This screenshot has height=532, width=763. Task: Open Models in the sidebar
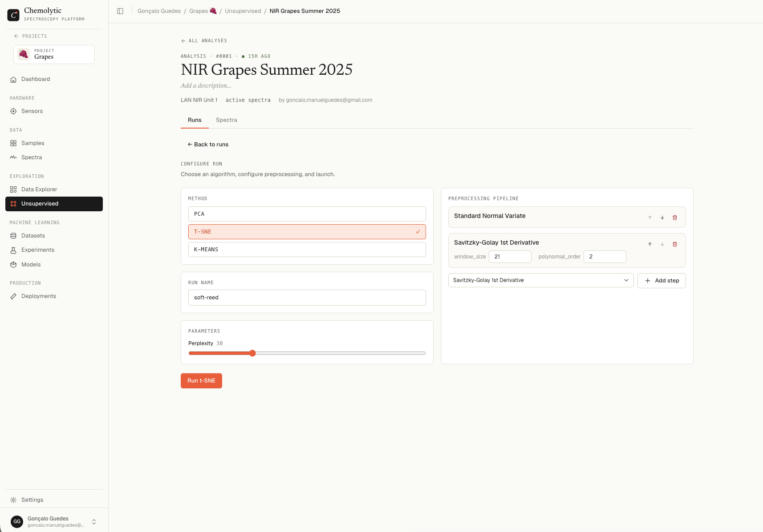[x=54, y=265]
